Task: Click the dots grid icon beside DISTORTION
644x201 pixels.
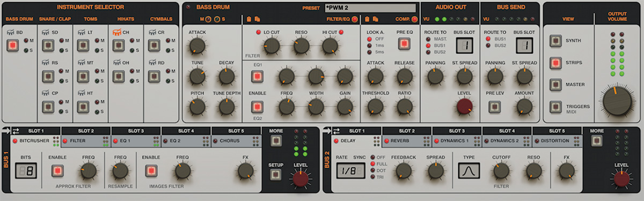Action: tap(577, 141)
